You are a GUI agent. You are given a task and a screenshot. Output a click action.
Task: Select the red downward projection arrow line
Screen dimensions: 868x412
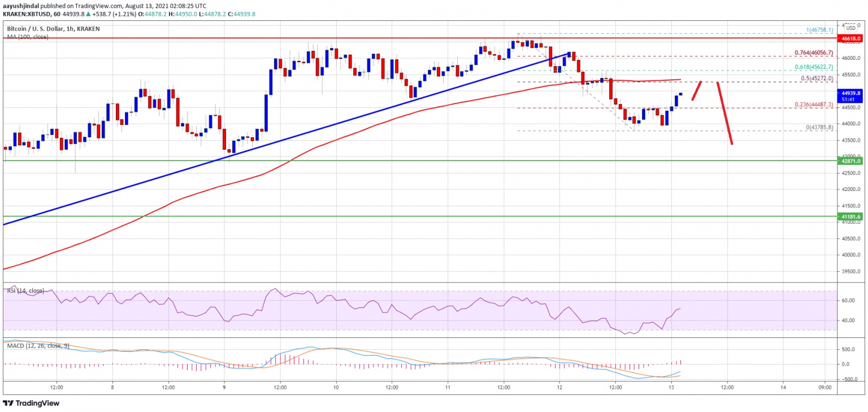click(x=725, y=113)
